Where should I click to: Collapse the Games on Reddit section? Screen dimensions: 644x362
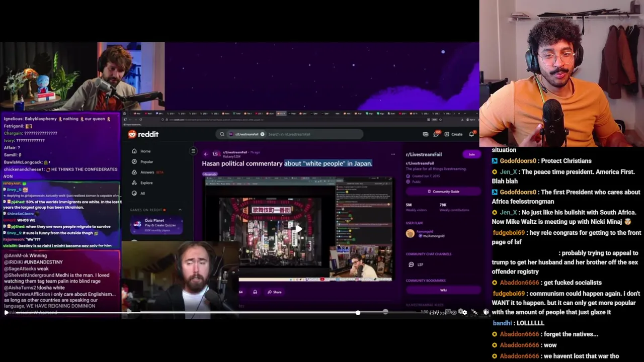(180, 210)
